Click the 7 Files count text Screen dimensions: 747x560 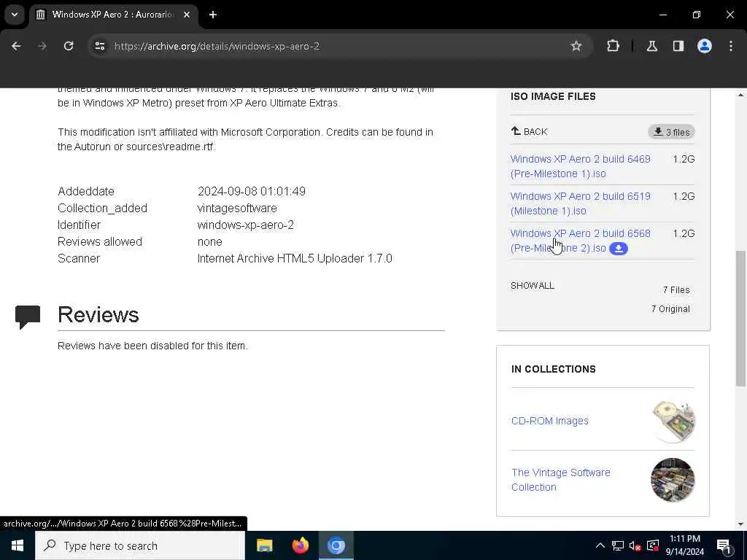click(x=676, y=290)
